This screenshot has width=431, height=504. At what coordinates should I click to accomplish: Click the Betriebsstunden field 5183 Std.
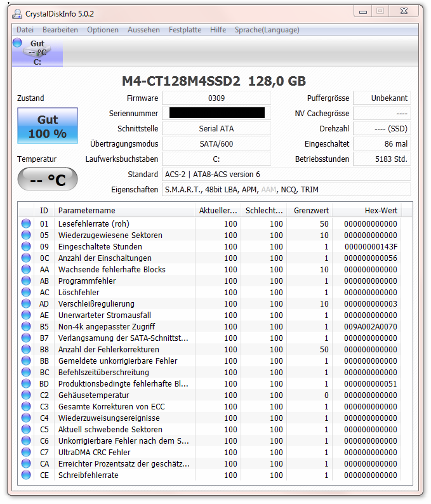[x=382, y=159]
